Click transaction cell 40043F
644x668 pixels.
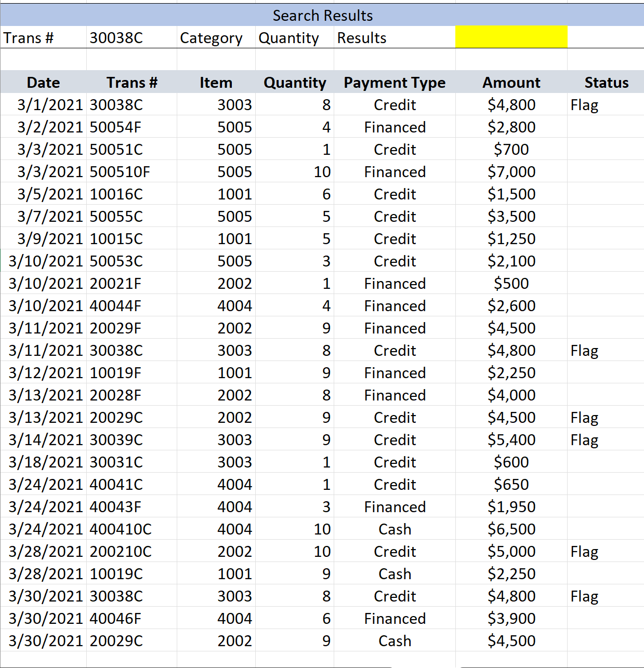coord(132,506)
